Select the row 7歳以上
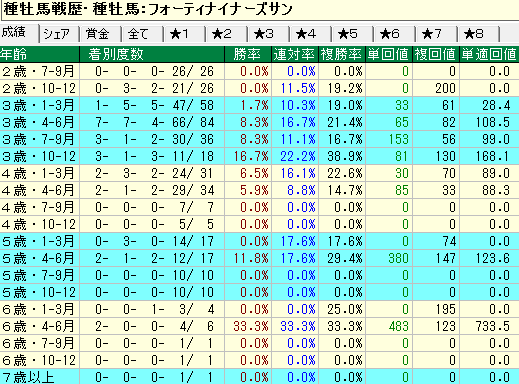The height and width of the screenshot is (384, 519). [x=259, y=377]
